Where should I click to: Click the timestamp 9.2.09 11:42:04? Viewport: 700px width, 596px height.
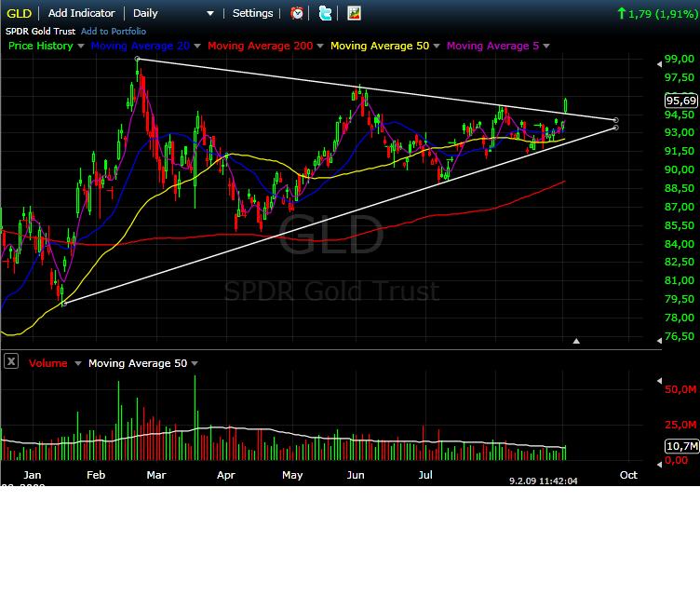tap(544, 481)
